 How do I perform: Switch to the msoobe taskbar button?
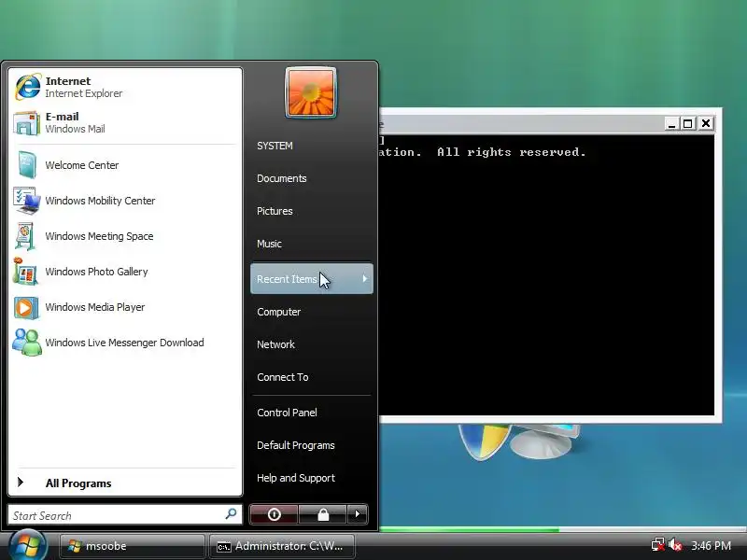pyautogui.click(x=133, y=546)
